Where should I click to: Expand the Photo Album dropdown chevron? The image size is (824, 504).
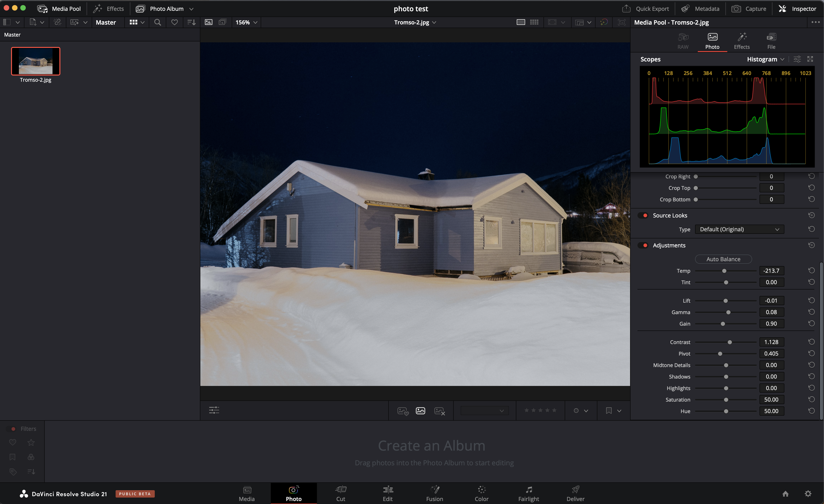point(191,9)
